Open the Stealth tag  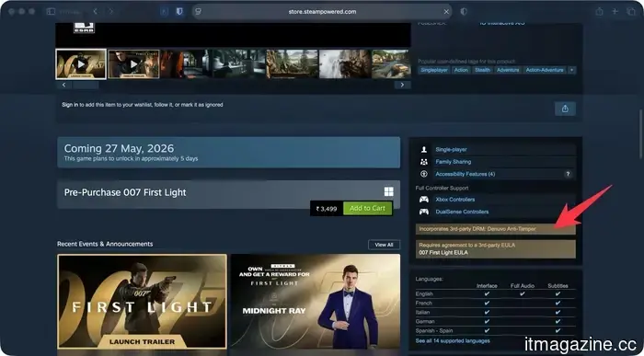point(482,70)
